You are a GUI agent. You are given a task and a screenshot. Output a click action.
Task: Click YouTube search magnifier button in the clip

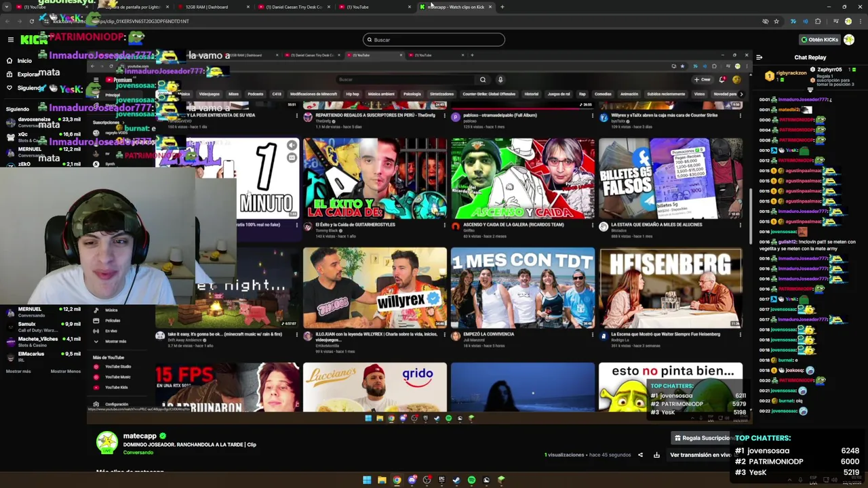pos(483,79)
